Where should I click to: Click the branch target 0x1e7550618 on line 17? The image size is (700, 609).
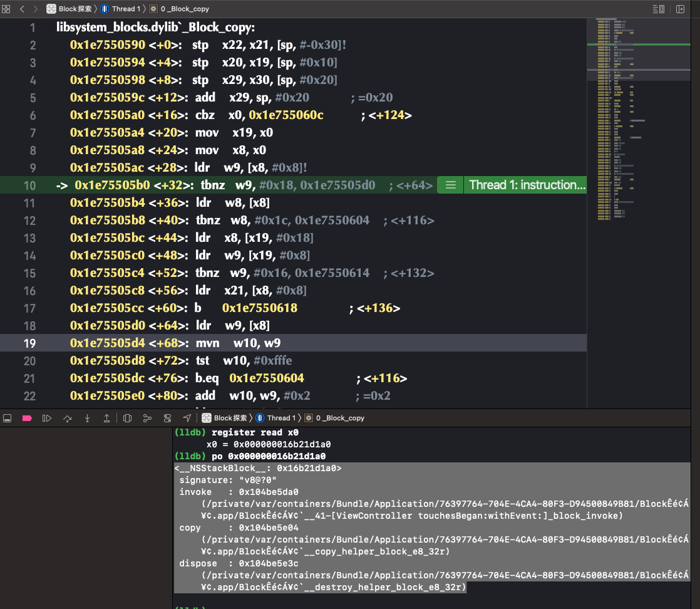click(x=260, y=308)
